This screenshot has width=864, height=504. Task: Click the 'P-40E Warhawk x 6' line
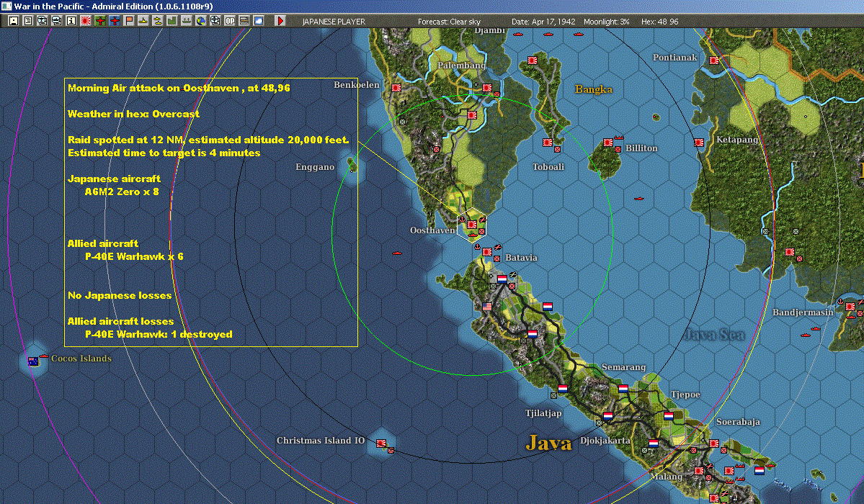134,257
